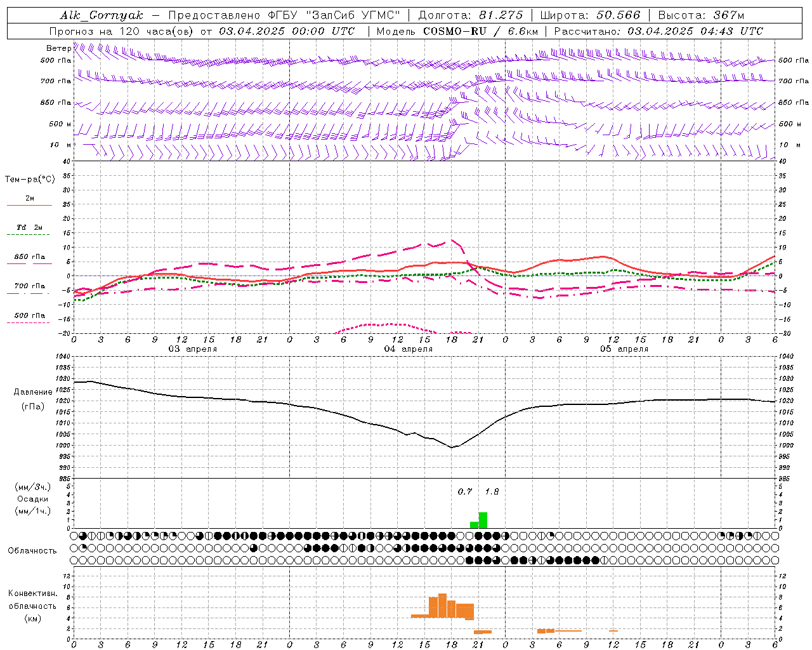Click the "Облачность" cloudiness label
Viewport: 812px width, 650px height.
[x=32, y=551]
